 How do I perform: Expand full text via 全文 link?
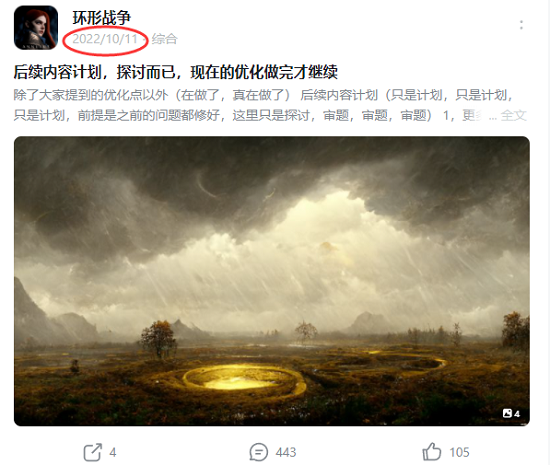pyautogui.click(x=514, y=115)
